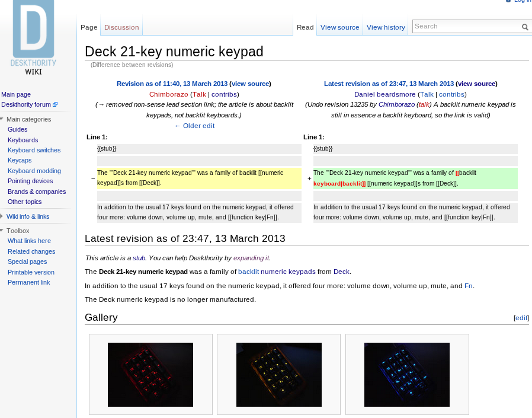This screenshot has height=418, width=532.
Task: Go to Main page link
Action: point(16,94)
